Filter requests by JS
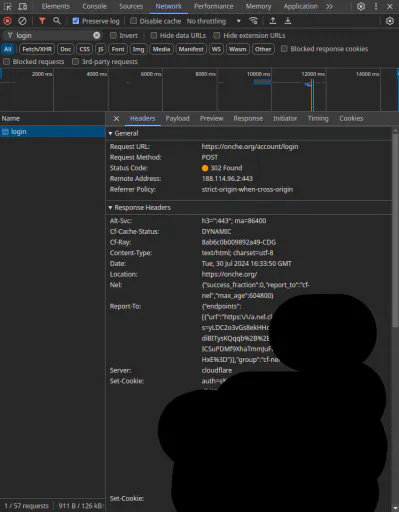The width and height of the screenshot is (399, 512). click(100, 49)
